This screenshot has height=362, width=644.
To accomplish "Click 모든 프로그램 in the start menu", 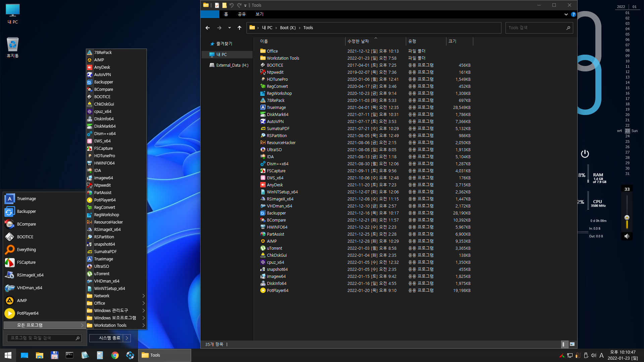I will click(44, 325).
